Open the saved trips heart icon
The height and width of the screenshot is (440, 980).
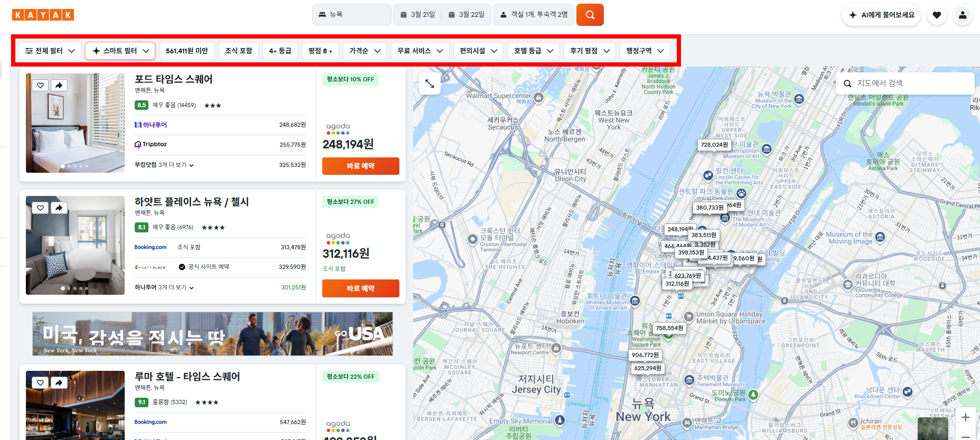(x=937, y=15)
